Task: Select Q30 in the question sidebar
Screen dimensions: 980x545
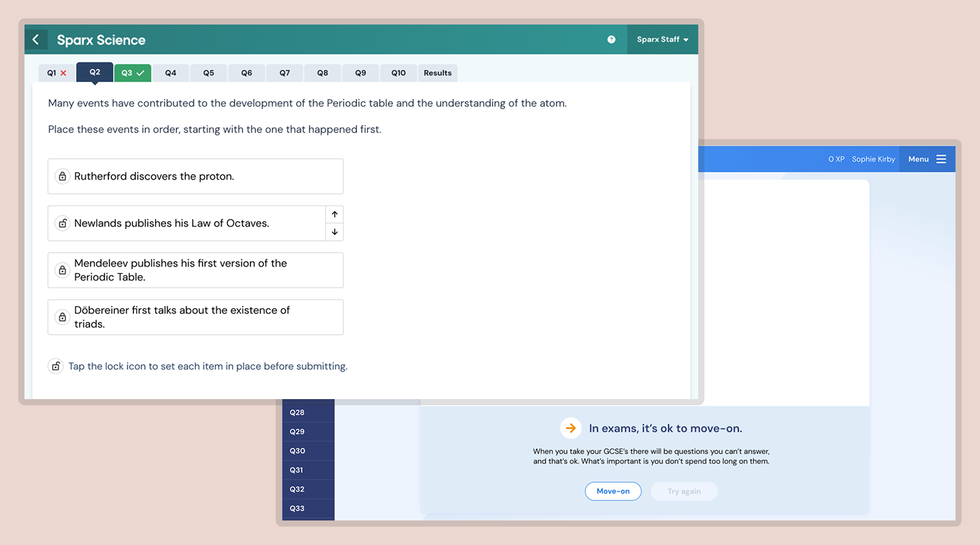Action: (298, 451)
